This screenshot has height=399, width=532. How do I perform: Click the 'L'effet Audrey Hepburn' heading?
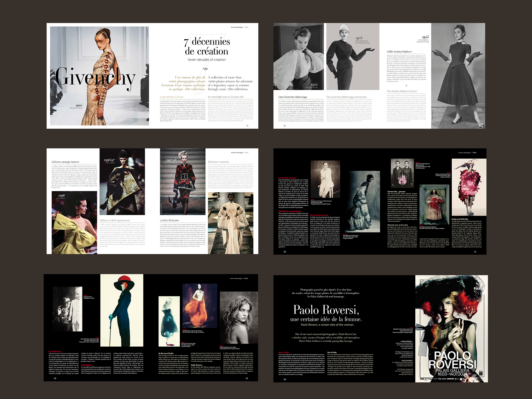pos(399,52)
